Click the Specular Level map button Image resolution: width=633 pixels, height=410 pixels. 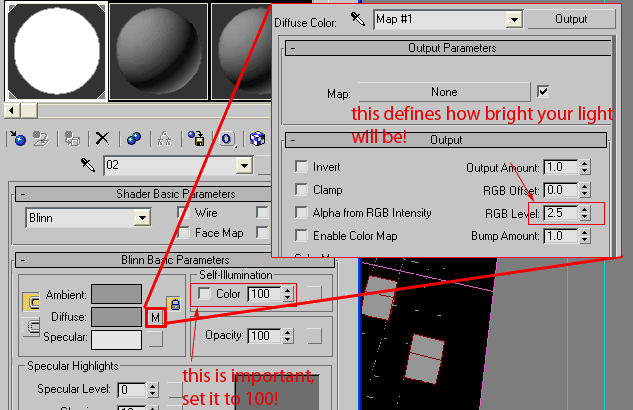click(175, 390)
